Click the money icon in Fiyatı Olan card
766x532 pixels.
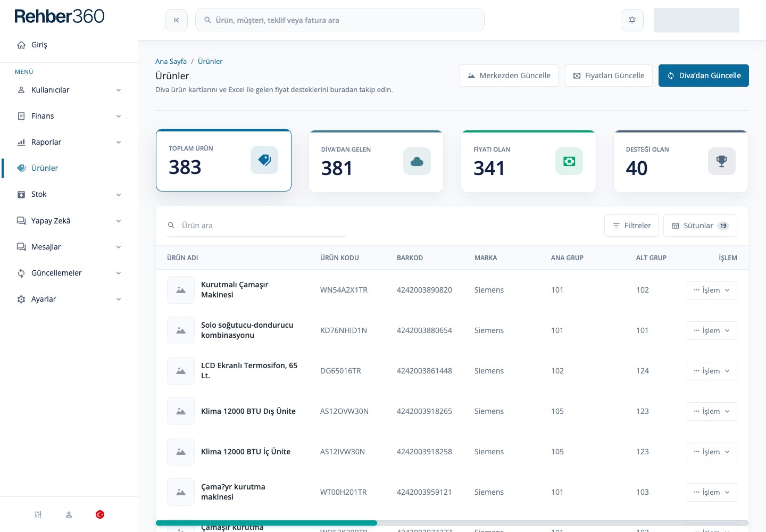click(569, 161)
